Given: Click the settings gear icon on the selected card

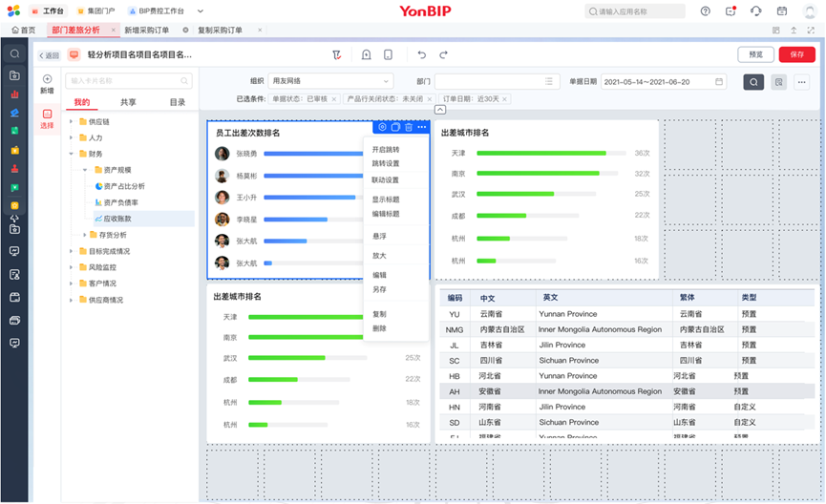Looking at the screenshot, I should pos(382,127).
